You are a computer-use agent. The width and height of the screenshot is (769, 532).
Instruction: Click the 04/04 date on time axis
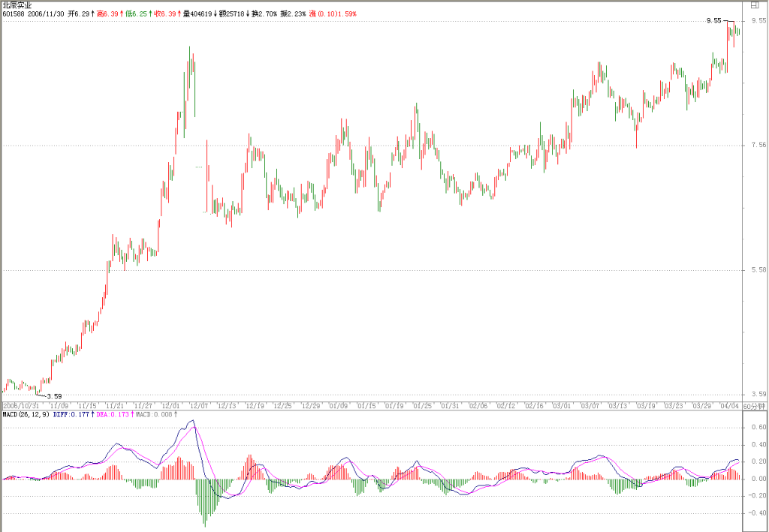(x=729, y=406)
